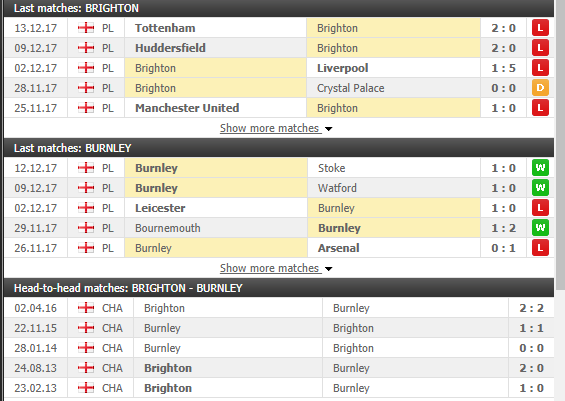Select Head-to-head matches: BRIGHTON - BURNLEY header
The image size is (565, 401).
279,288
